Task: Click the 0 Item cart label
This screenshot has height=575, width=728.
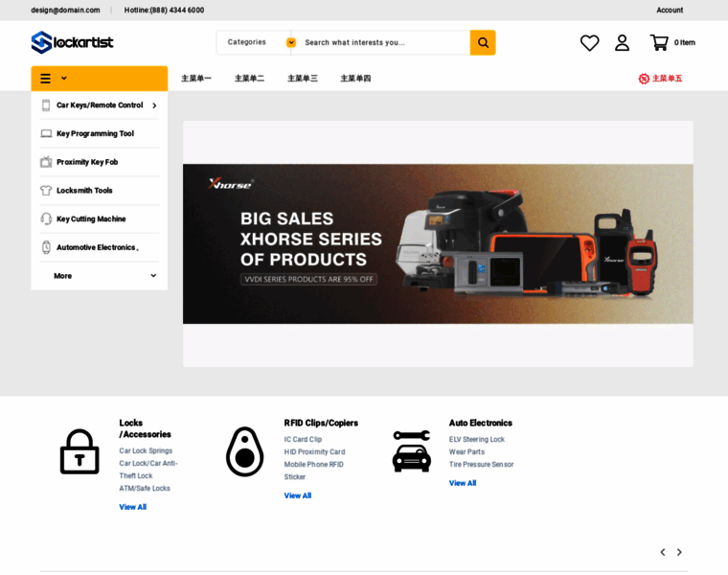Action: tap(684, 43)
